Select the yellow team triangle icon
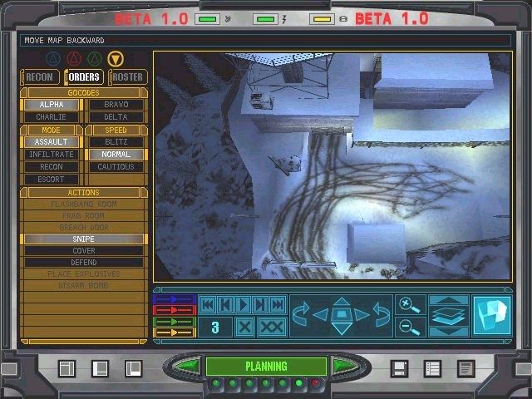 coord(116,58)
